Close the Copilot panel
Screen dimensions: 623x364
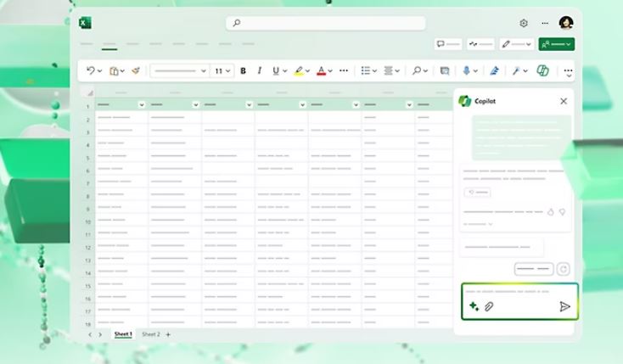tap(564, 101)
